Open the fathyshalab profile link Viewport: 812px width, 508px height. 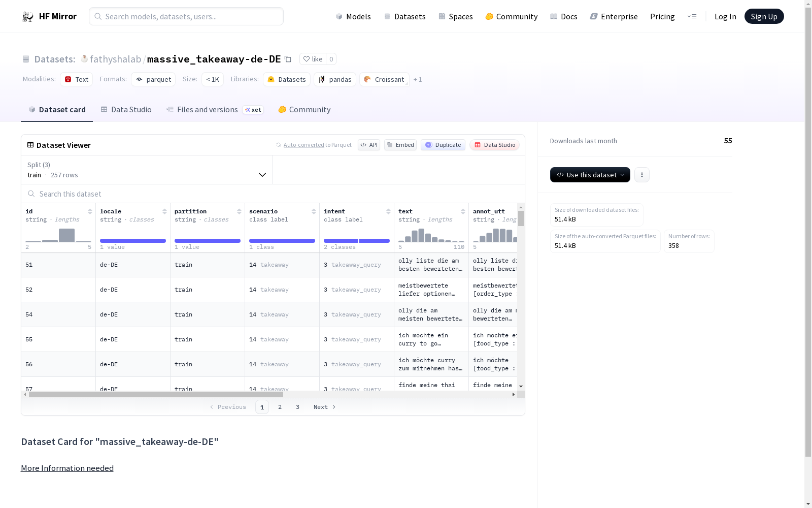[116, 59]
